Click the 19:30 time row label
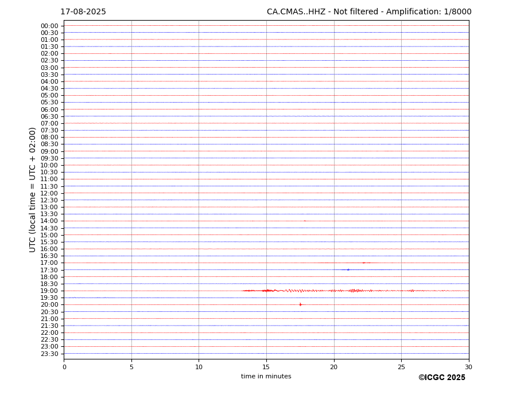This screenshot has width=532, height=399. [49, 298]
